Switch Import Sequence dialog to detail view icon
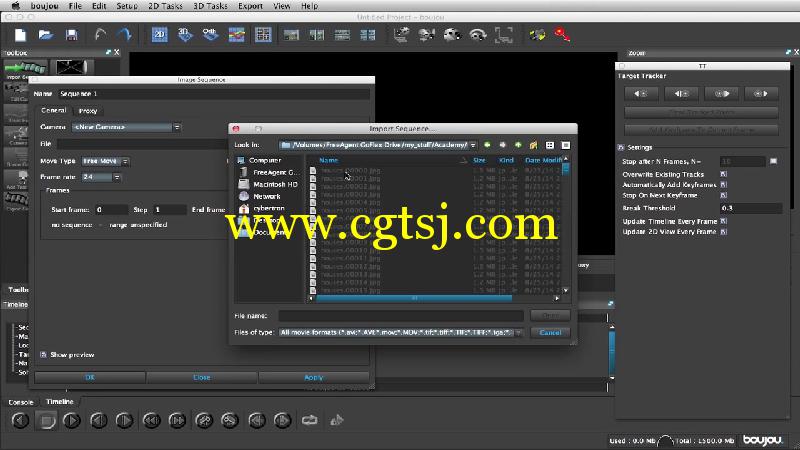 (565, 145)
